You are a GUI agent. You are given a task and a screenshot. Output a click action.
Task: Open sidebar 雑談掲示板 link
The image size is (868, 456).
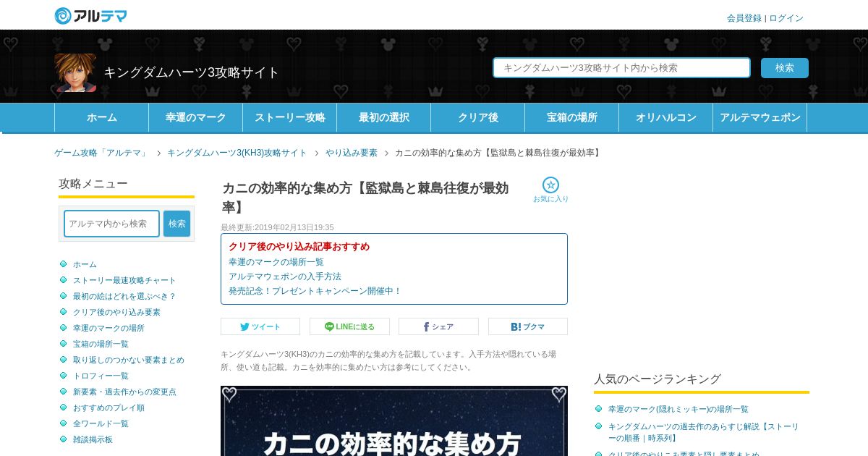[x=93, y=439]
